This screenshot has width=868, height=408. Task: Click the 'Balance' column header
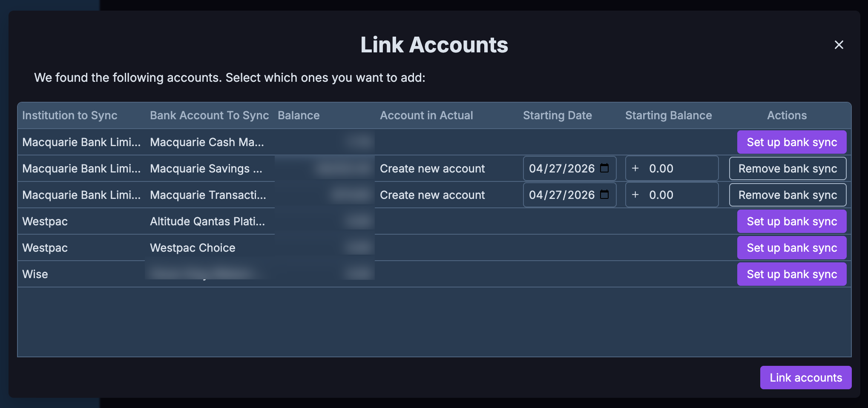[299, 115]
